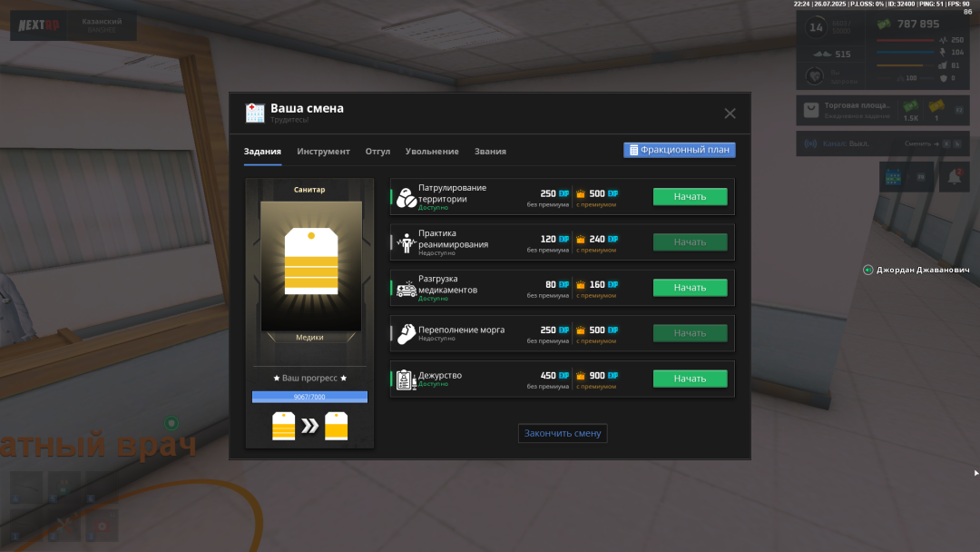Click the NEXTRP logo
Image resolution: width=980 pixels, height=552 pixels.
[x=39, y=25]
